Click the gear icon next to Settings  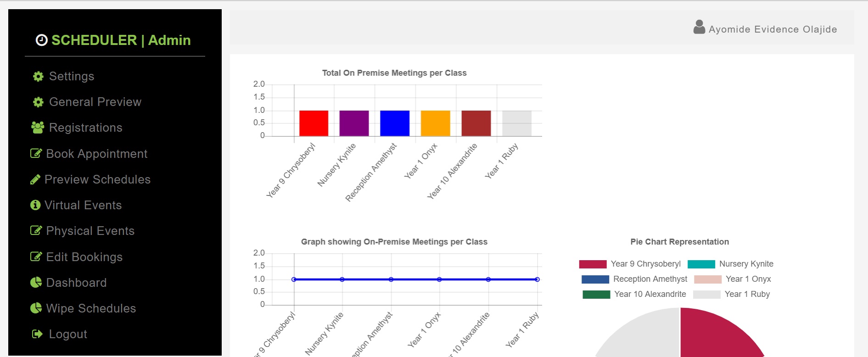click(x=38, y=76)
